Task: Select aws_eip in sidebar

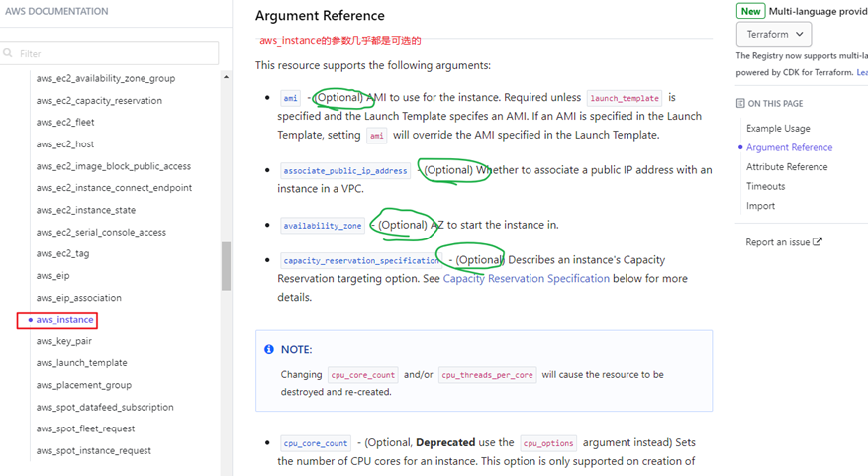Action: 53,276
